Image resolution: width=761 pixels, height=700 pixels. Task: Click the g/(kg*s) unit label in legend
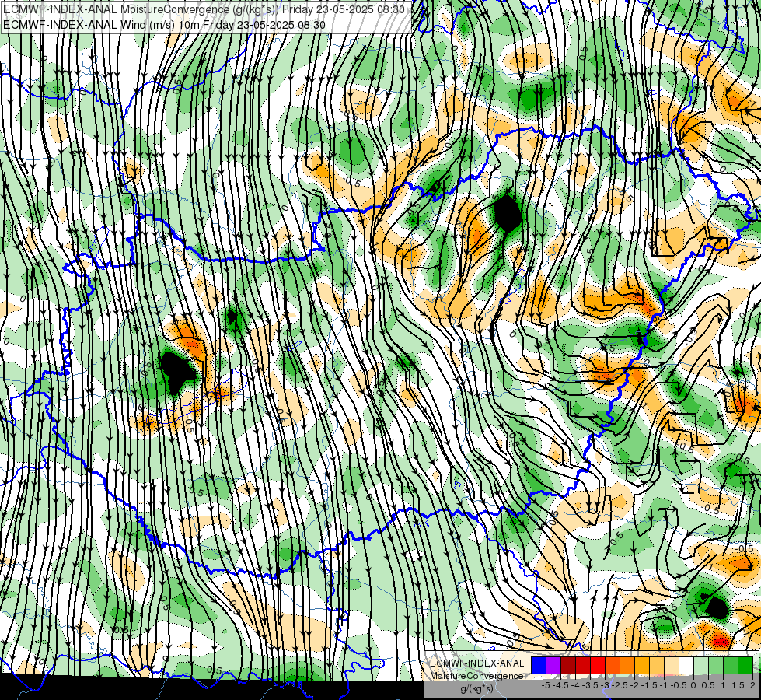pyautogui.click(x=477, y=688)
